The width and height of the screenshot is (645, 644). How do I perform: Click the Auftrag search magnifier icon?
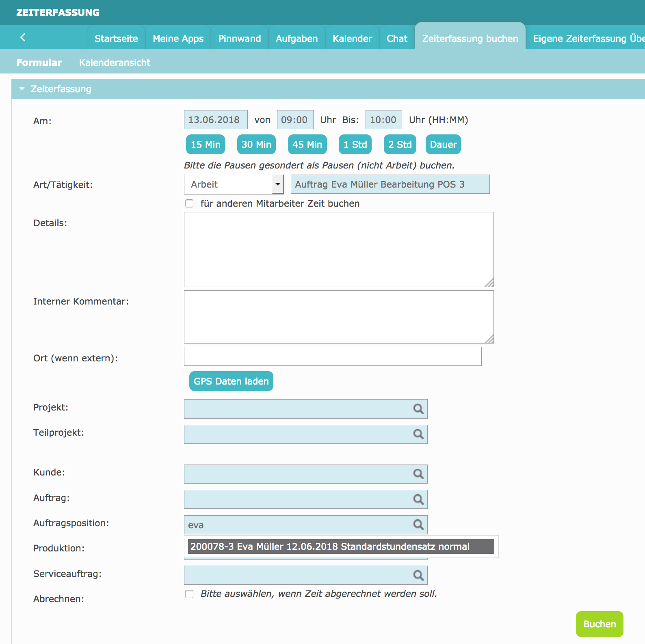coord(418,499)
